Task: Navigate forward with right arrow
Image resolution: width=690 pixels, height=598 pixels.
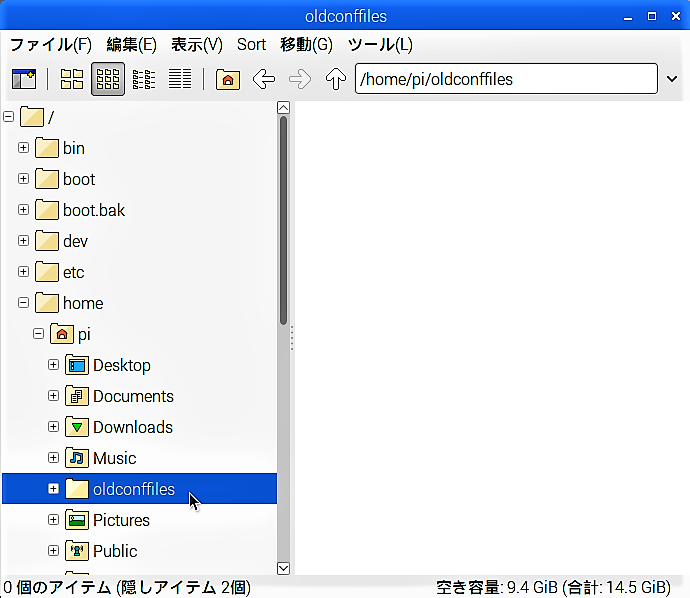Action: point(300,79)
